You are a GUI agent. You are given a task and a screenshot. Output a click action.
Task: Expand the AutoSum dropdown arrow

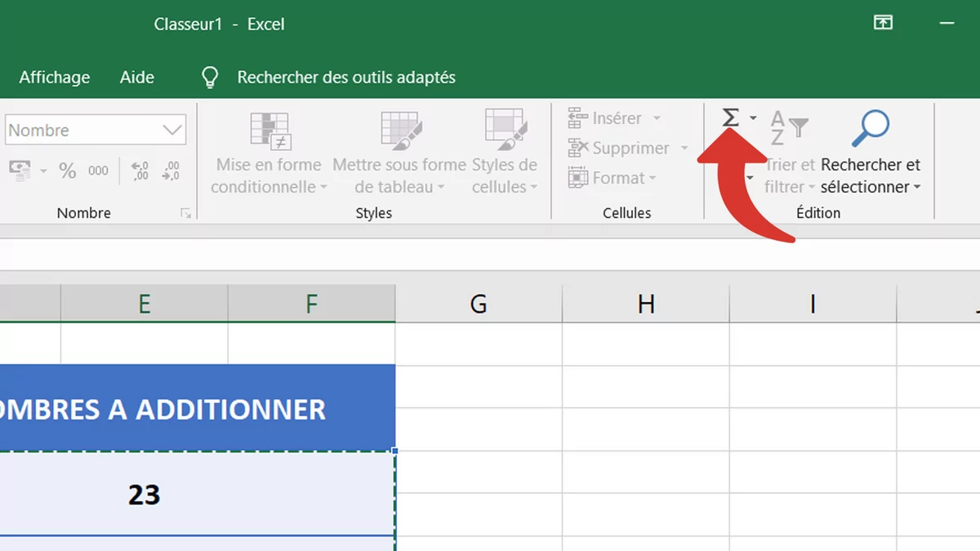[753, 118]
